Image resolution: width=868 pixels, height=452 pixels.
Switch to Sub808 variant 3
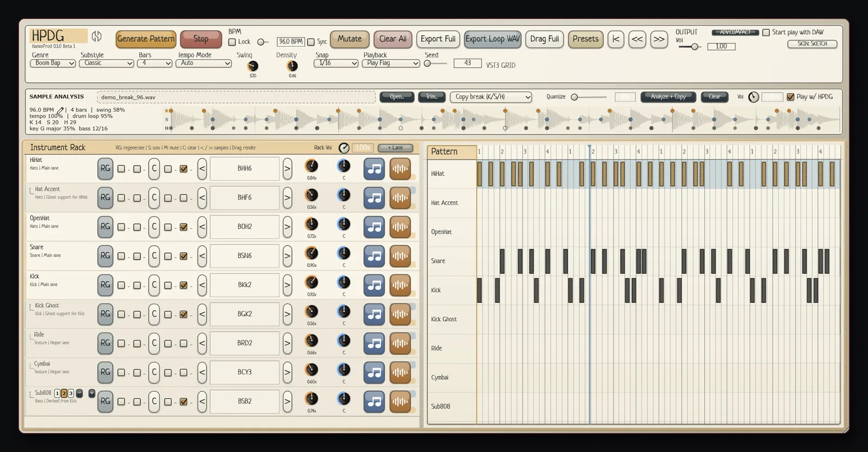[71, 393]
